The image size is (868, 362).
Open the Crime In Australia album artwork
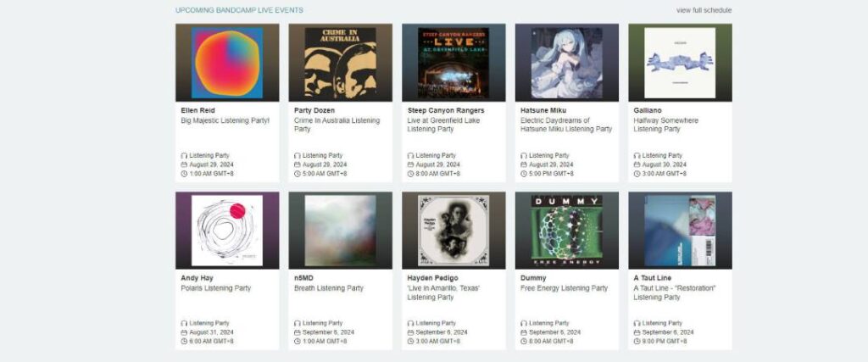pyautogui.click(x=341, y=63)
